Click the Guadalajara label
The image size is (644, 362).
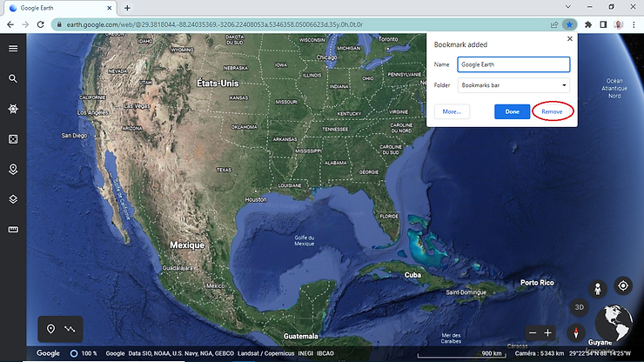coord(178,268)
